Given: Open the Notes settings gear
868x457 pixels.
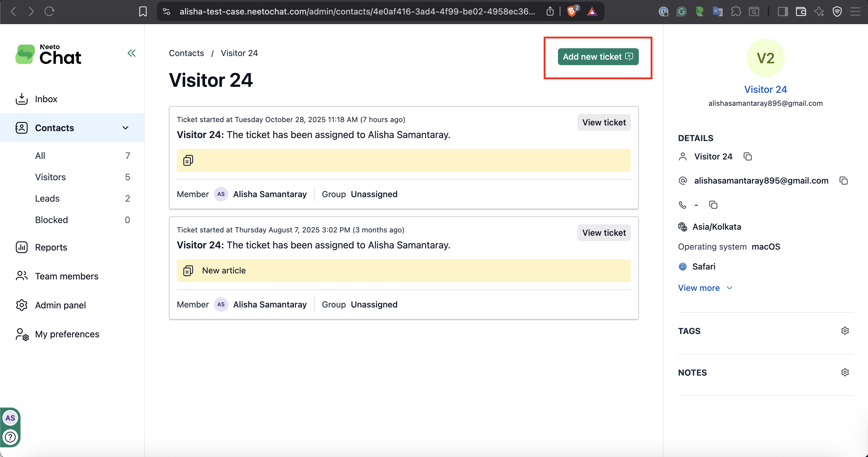Looking at the screenshot, I should pos(845,372).
